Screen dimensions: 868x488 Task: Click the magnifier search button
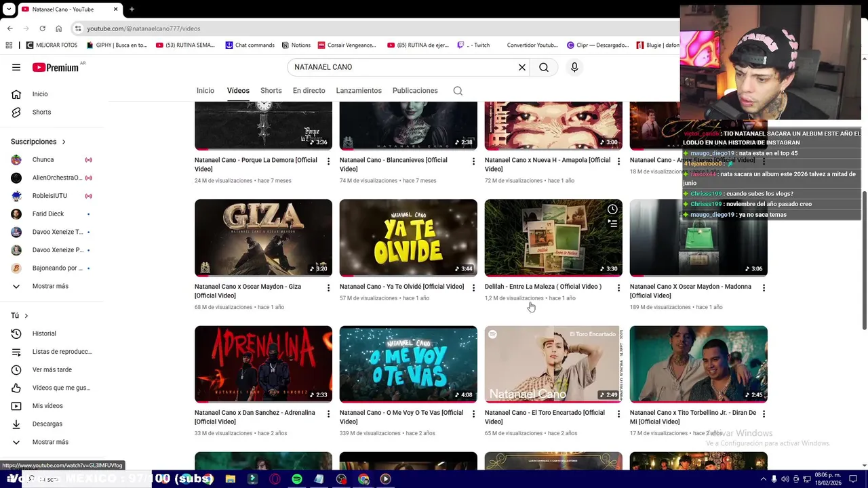tap(544, 67)
